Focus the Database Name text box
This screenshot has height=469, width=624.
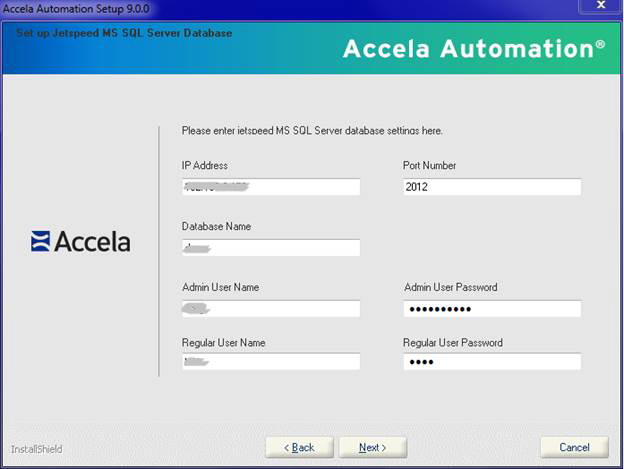pos(270,248)
